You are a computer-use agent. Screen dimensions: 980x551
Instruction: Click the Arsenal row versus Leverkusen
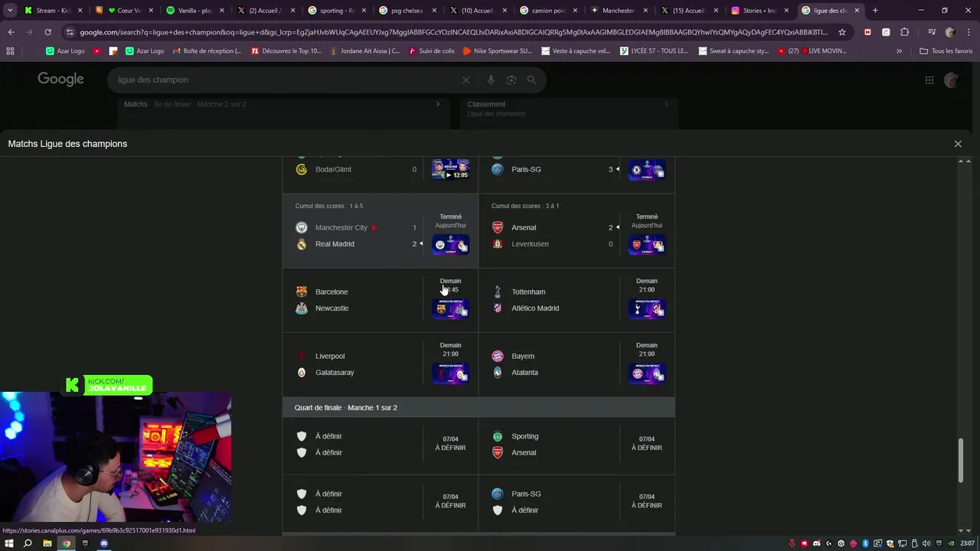tap(553, 227)
